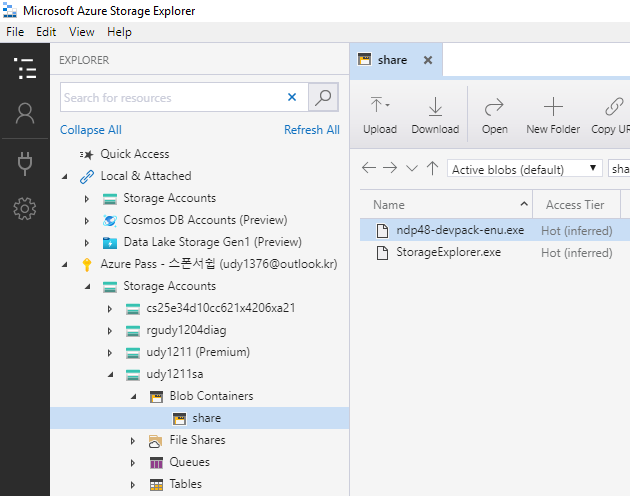Click the Data Lake Storage Gen1 icon

click(110, 242)
